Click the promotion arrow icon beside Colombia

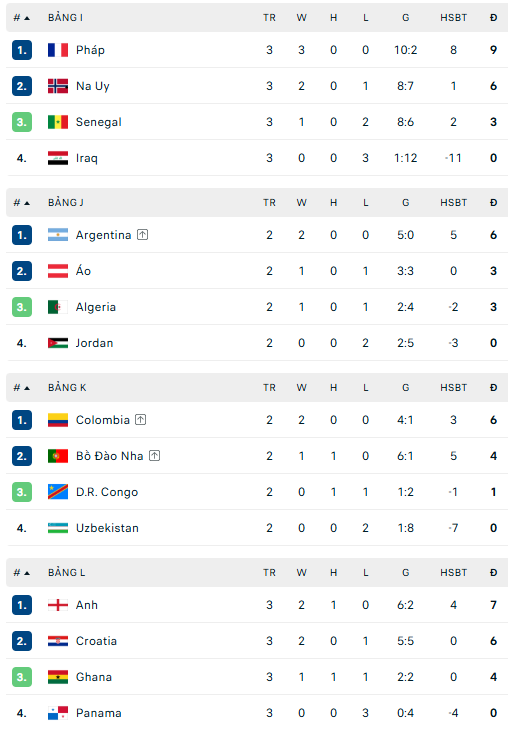pyautogui.click(x=140, y=420)
